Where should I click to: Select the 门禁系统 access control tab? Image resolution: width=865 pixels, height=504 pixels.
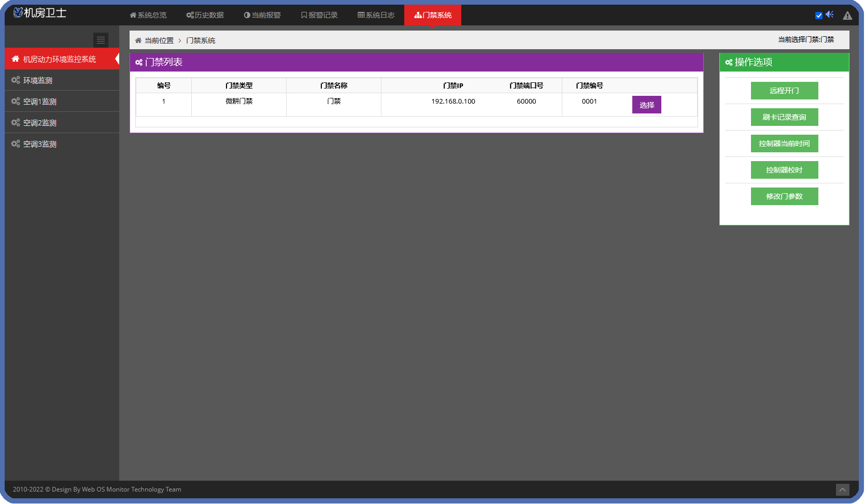(x=433, y=15)
